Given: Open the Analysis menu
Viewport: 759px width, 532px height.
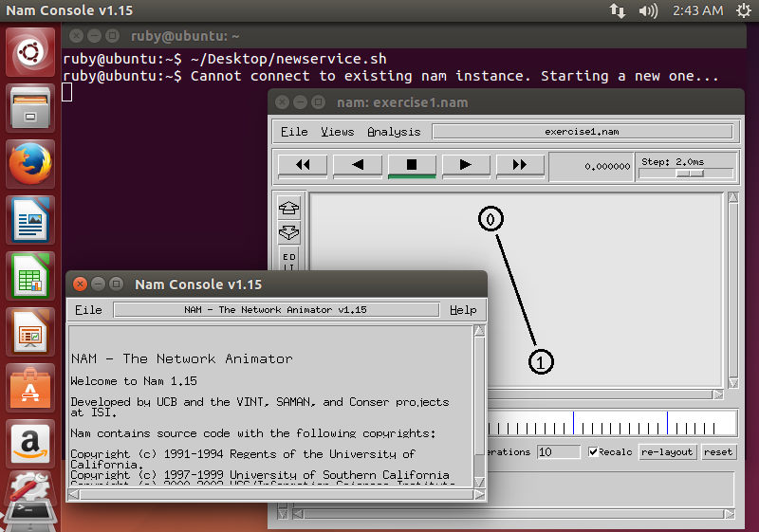Looking at the screenshot, I should pyautogui.click(x=394, y=132).
